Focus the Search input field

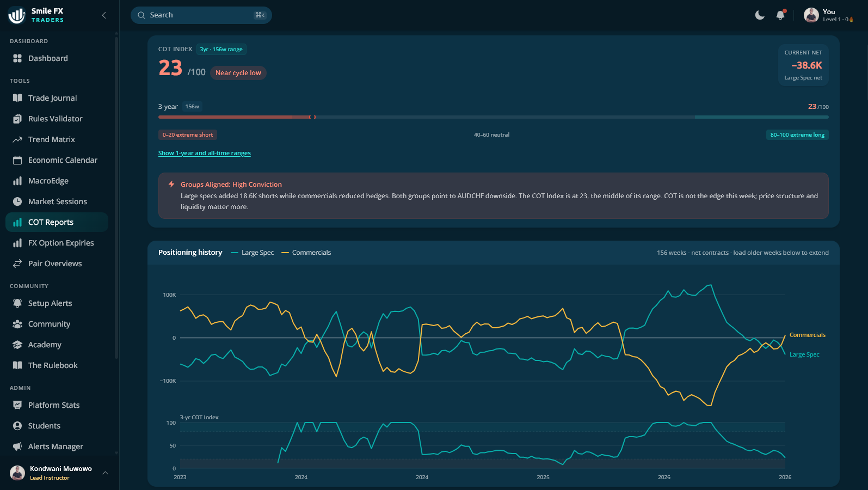(x=201, y=15)
